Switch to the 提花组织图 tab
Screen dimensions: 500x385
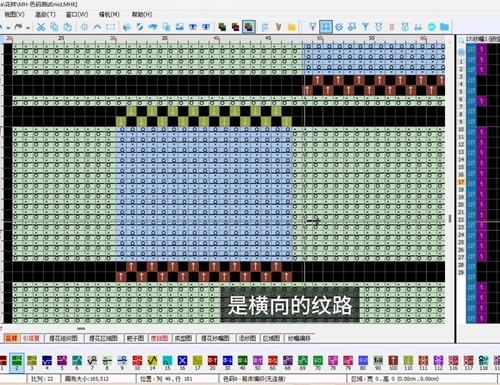(63, 338)
